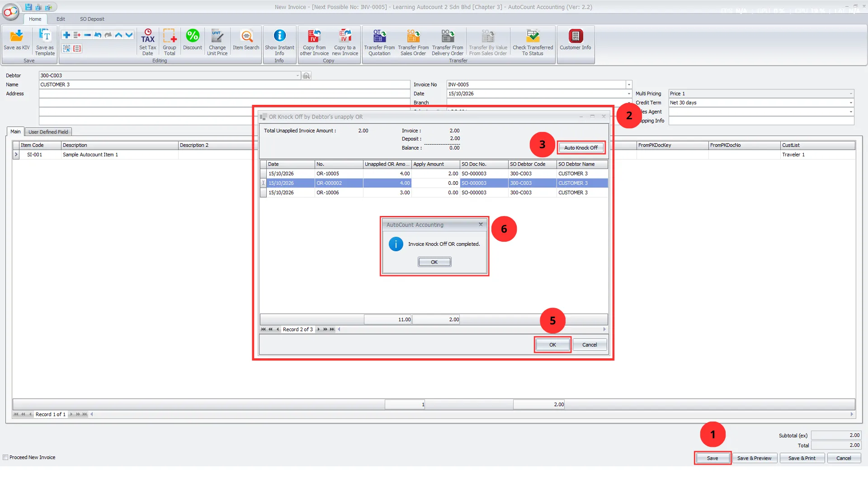868x488 pixels.
Task: Expand the Debtor code dropdown
Action: coord(297,76)
